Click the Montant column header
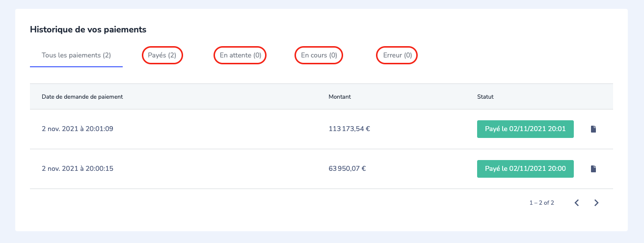The height and width of the screenshot is (243, 644). [340, 97]
